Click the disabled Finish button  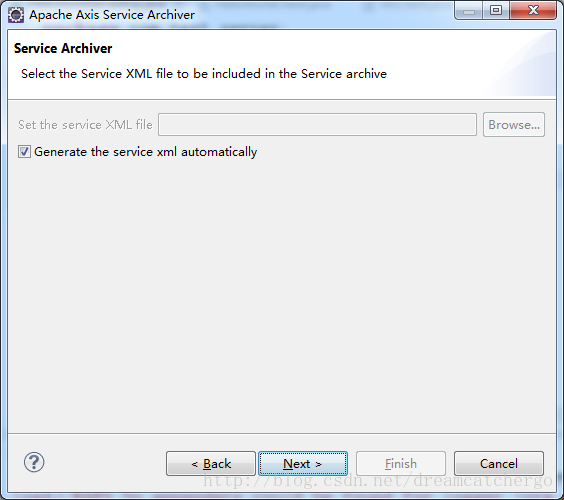click(401, 464)
